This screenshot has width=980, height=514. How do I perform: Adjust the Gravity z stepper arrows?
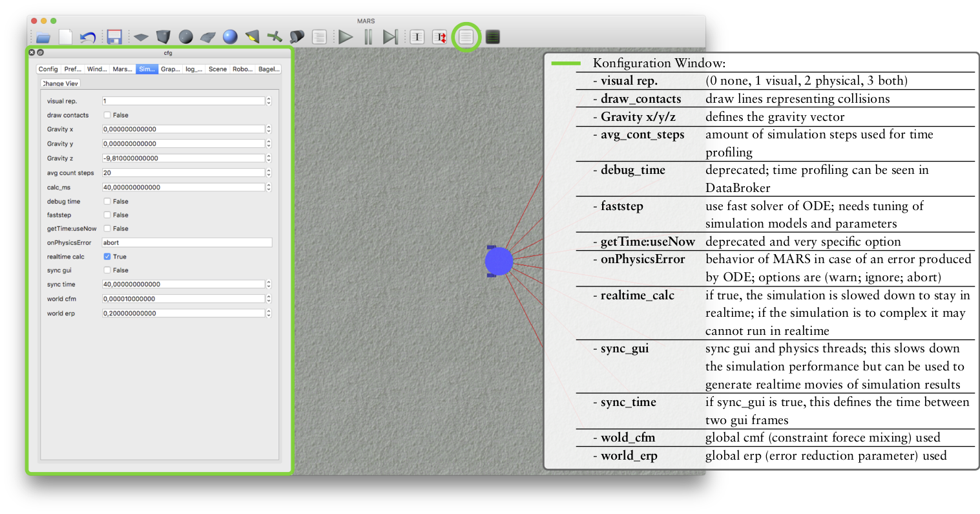click(x=269, y=158)
